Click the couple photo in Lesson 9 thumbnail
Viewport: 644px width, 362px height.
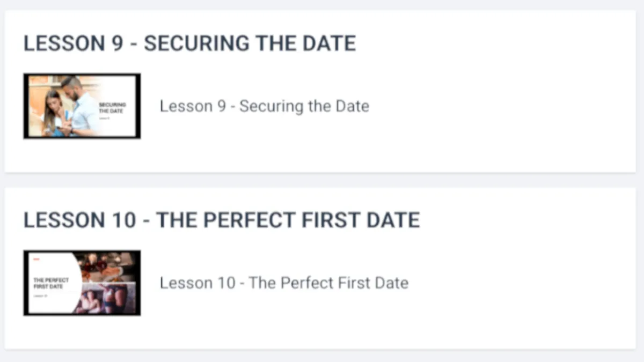[64, 106]
